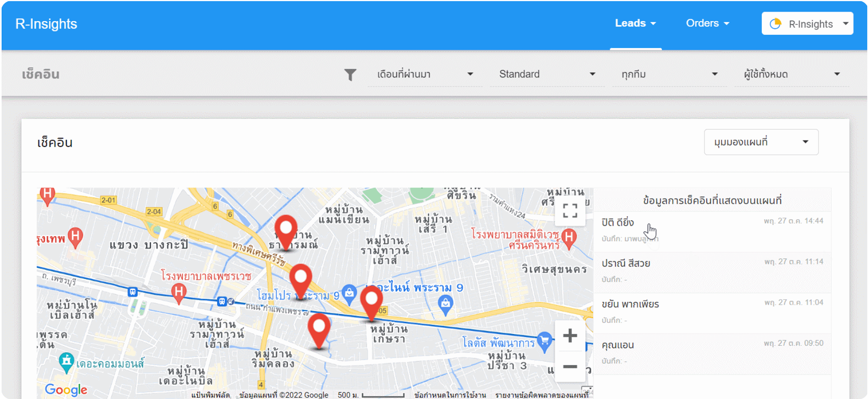Click the R-Insights app switcher button
The height and width of the screenshot is (399, 868).
(807, 24)
